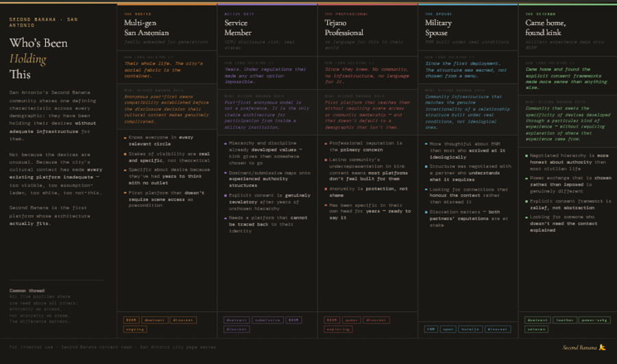
Task: Select the power-exchg tag
Action: coord(594,320)
